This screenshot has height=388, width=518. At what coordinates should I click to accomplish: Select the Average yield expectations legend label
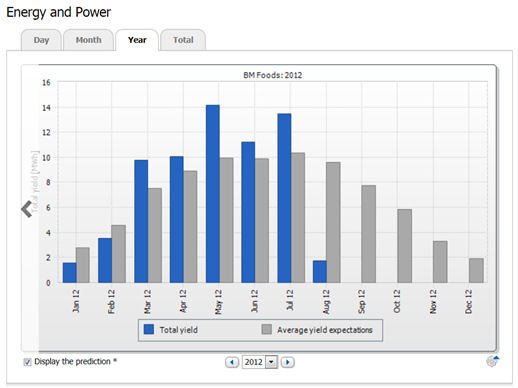[x=325, y=330]
